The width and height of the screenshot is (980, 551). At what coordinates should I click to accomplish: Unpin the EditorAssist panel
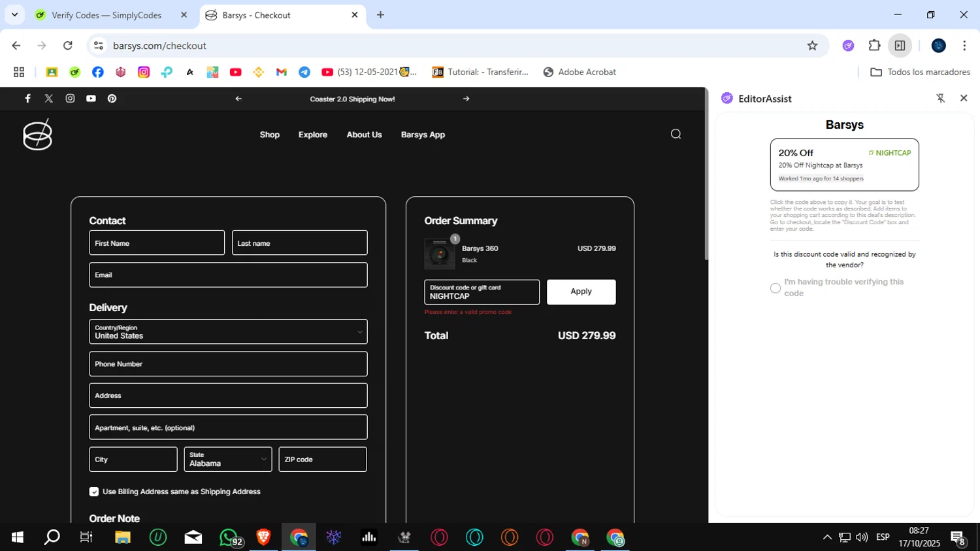point(941,98)
